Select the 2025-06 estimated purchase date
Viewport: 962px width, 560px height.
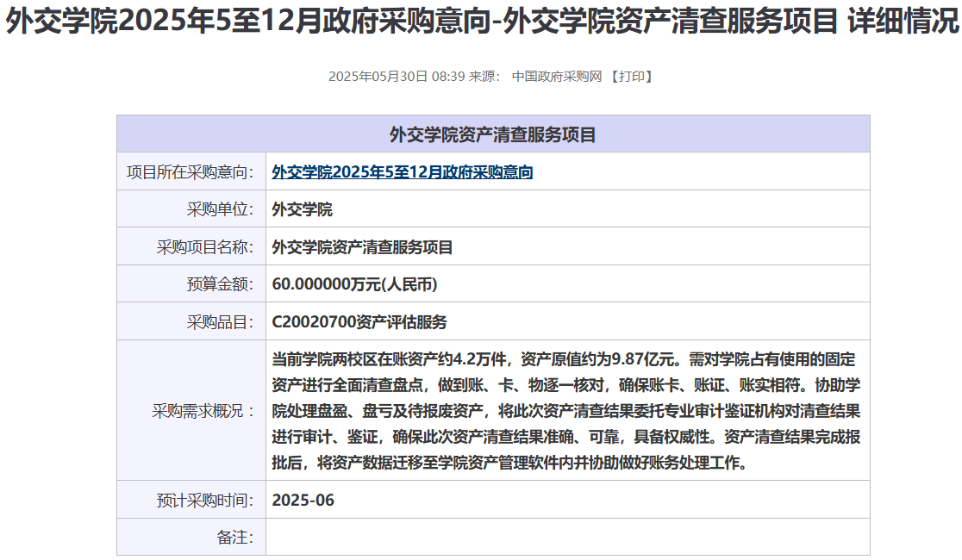pyautogui.click(x=303, y=500)
